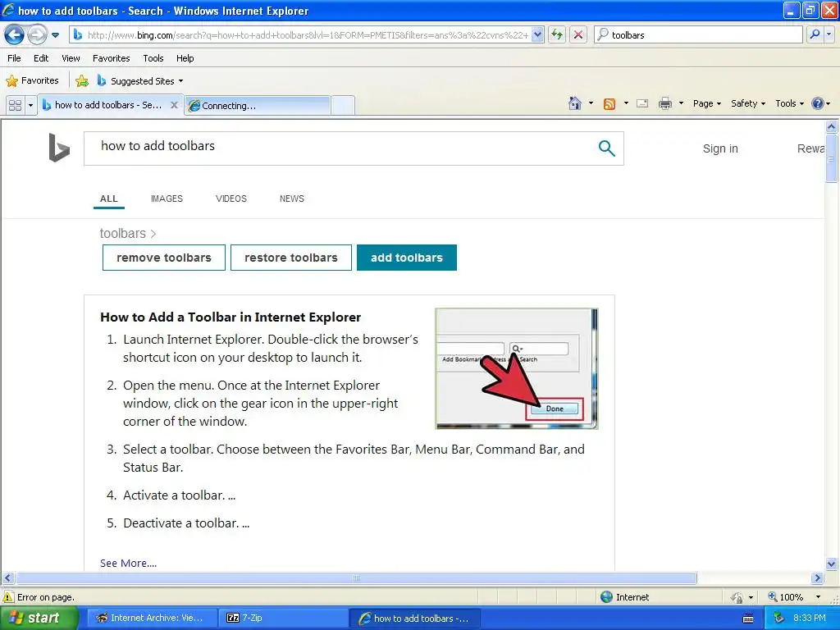Click the Windows start button
The height and width of the screenshot is (630, 840).
point(39,618)
